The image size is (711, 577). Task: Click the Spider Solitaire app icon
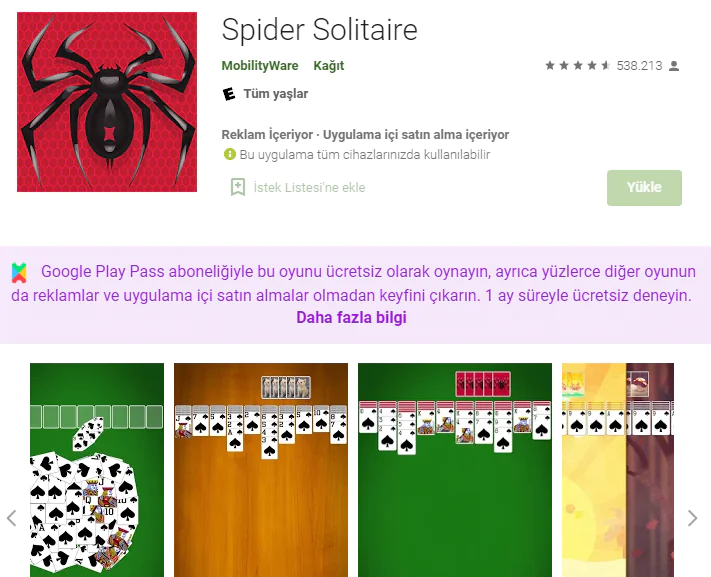coord(107,102)
